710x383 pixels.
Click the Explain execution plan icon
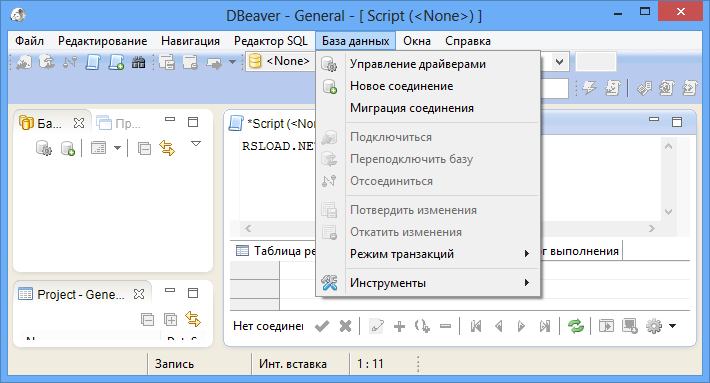(x=644, y=88)
